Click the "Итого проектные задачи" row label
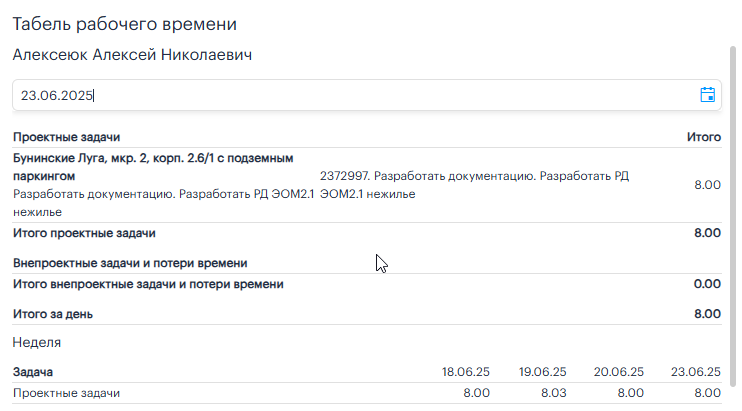742x411 pixels. point(84,233)
